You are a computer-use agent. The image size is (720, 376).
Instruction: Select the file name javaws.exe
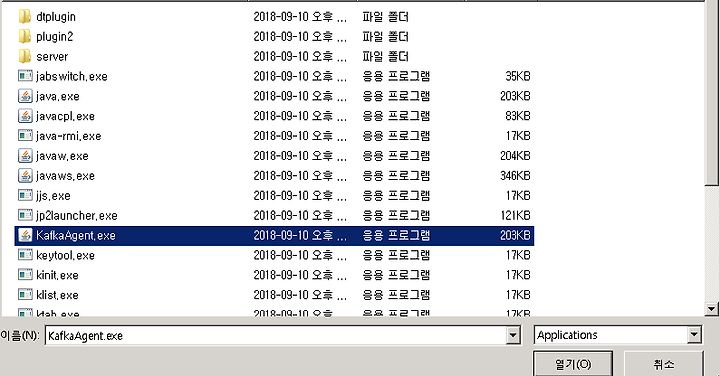65,176
